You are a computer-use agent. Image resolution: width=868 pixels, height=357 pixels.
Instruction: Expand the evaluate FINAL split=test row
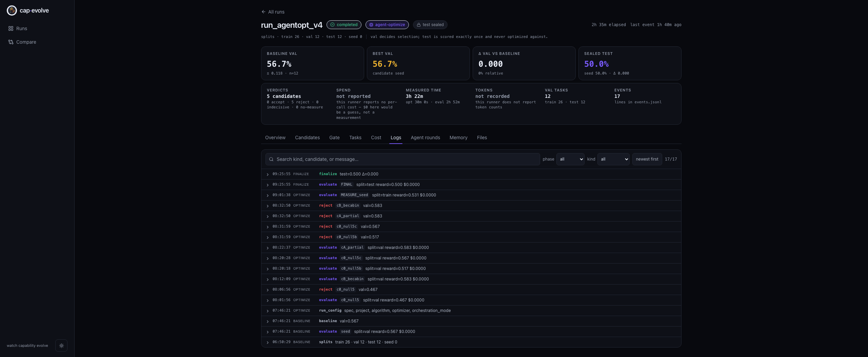coord(471,185)
